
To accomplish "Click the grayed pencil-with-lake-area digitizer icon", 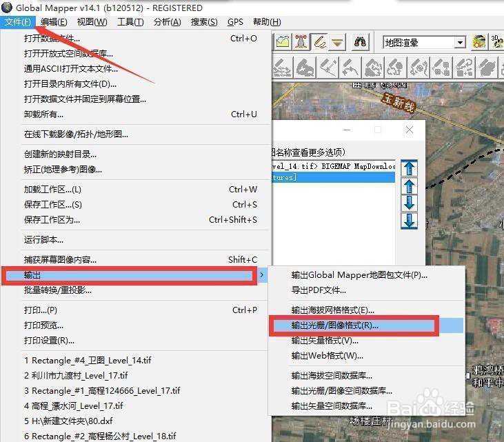I will (x=305, y=68).
